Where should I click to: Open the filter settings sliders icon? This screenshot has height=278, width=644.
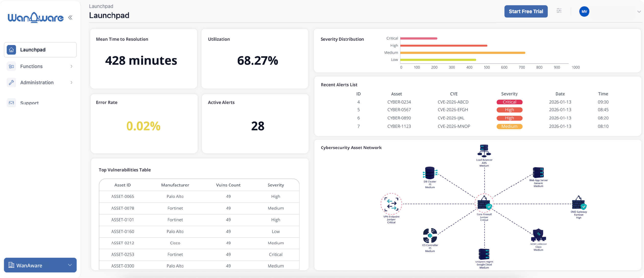559,11
